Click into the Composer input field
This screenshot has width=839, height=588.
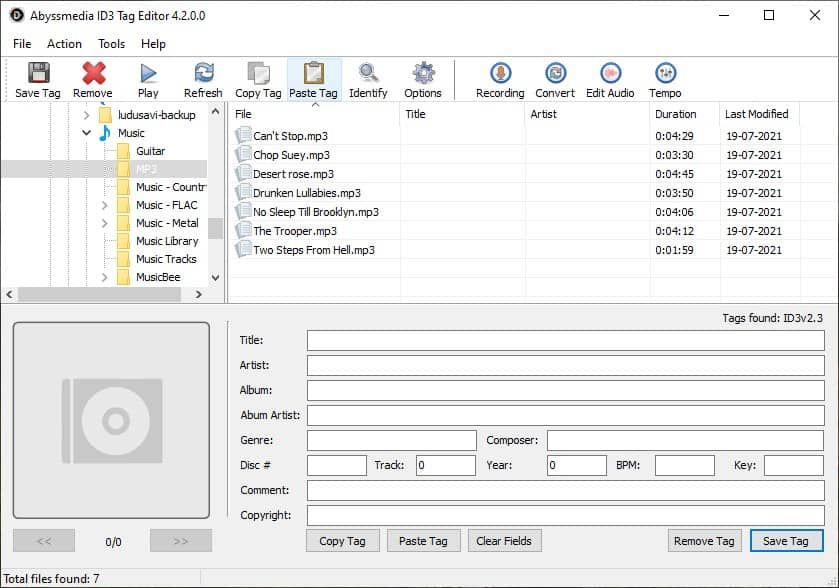click(685, 440)
